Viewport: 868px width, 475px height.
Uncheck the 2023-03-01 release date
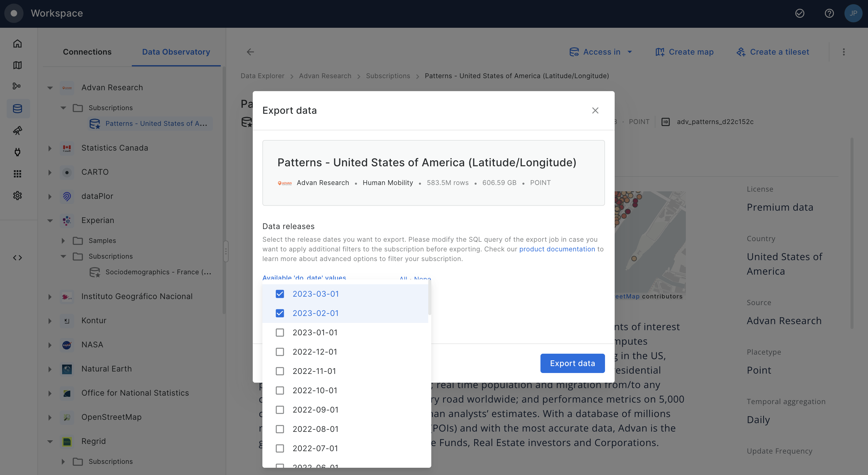[280, 294]
